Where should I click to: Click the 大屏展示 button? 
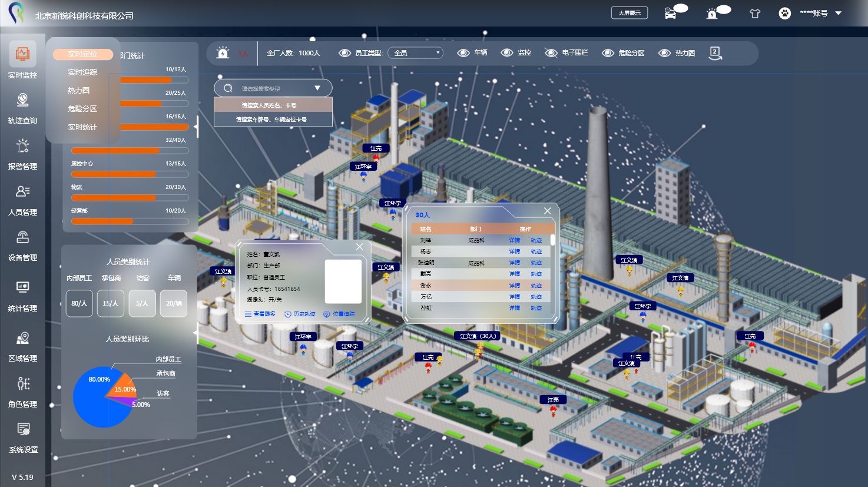coord(629,13)
